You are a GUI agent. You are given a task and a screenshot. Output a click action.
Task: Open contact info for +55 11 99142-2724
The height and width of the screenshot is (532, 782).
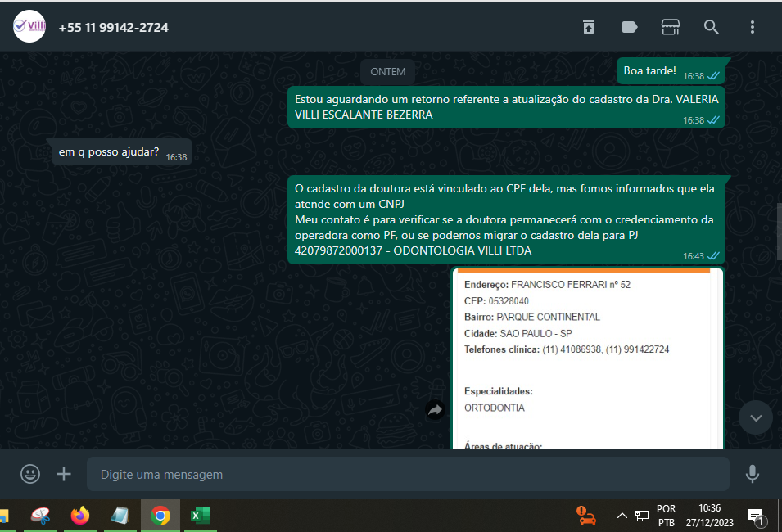point(114,28)
